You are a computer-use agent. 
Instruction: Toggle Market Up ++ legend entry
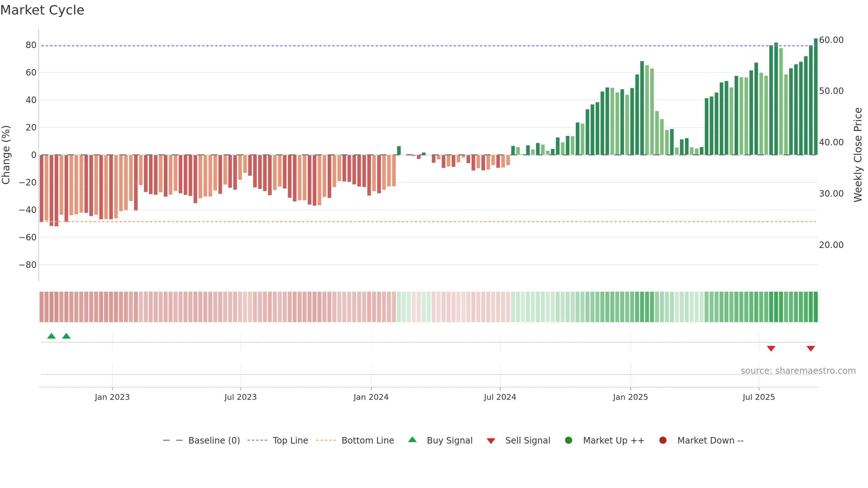(x=605, y=440)
